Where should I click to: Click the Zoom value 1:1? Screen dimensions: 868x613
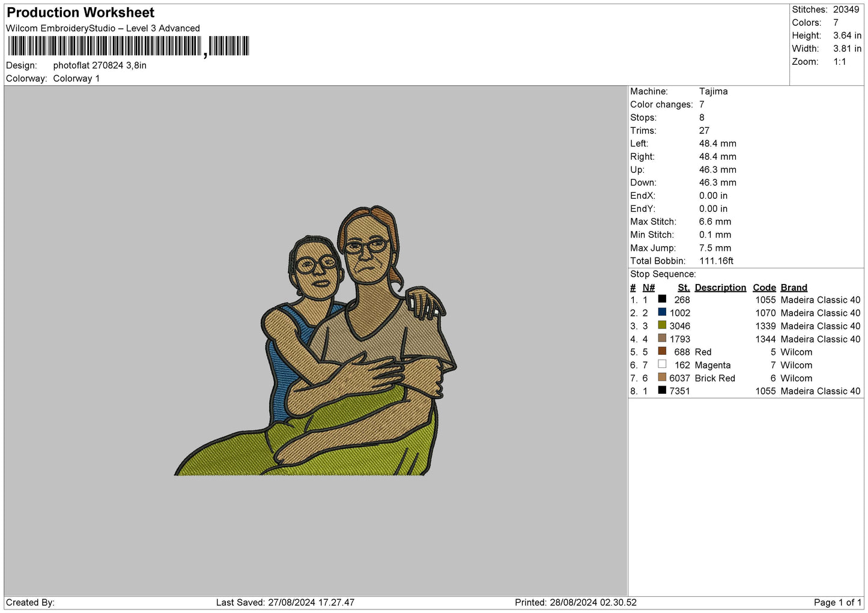pos(840,62)
